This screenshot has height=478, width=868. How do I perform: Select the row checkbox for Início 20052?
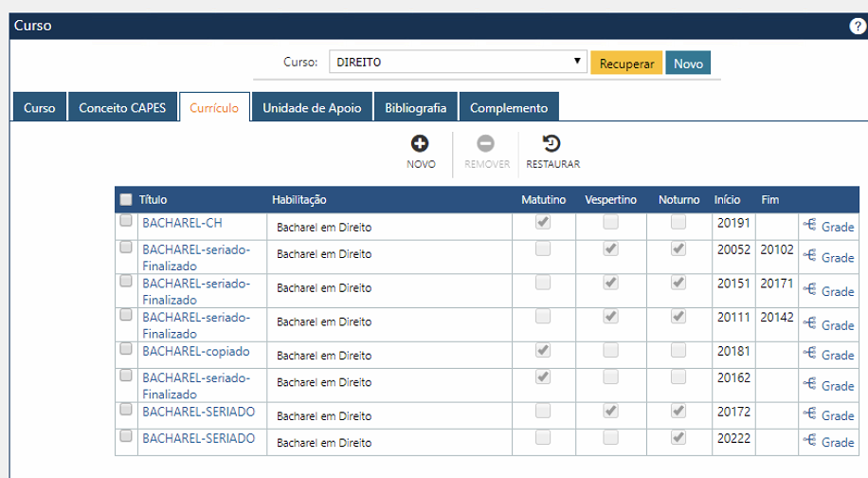pyautogui.click(x=126, y=247)
